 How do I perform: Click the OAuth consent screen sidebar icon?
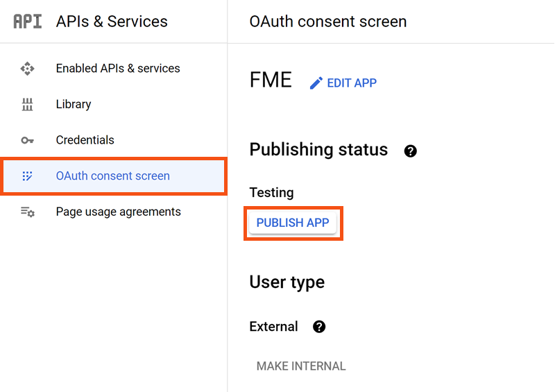click(x=27, y=176)
